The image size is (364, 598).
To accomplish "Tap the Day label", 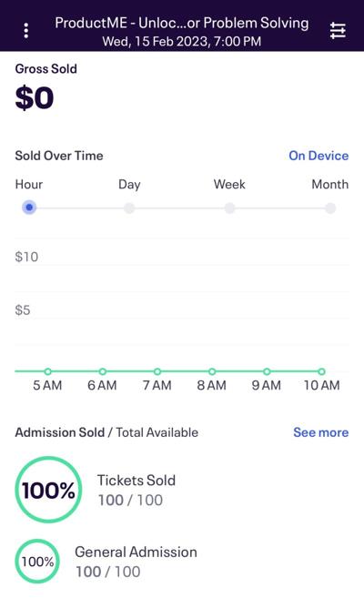I will coord(129,185).
